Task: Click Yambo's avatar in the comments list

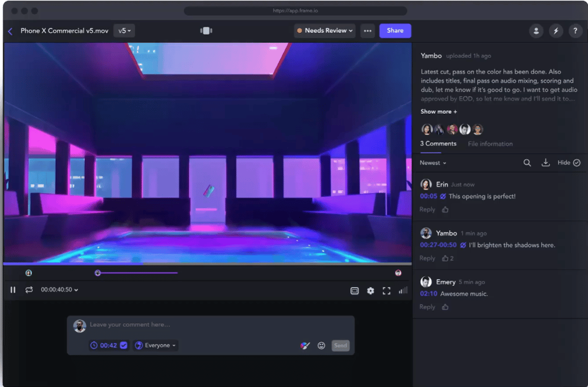Action: click(426, 233)
